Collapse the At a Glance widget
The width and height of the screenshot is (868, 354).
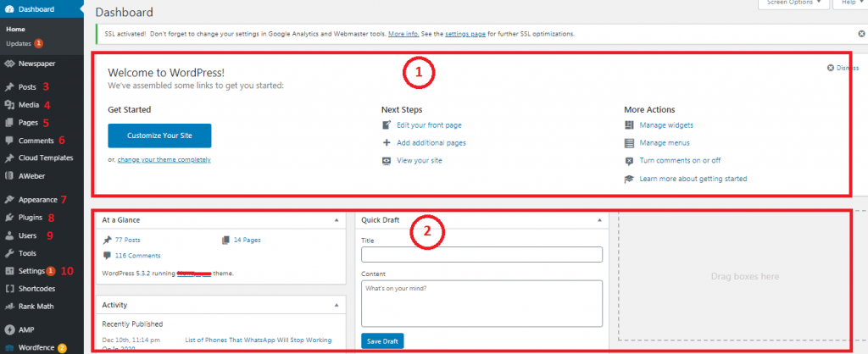[338, 219]
